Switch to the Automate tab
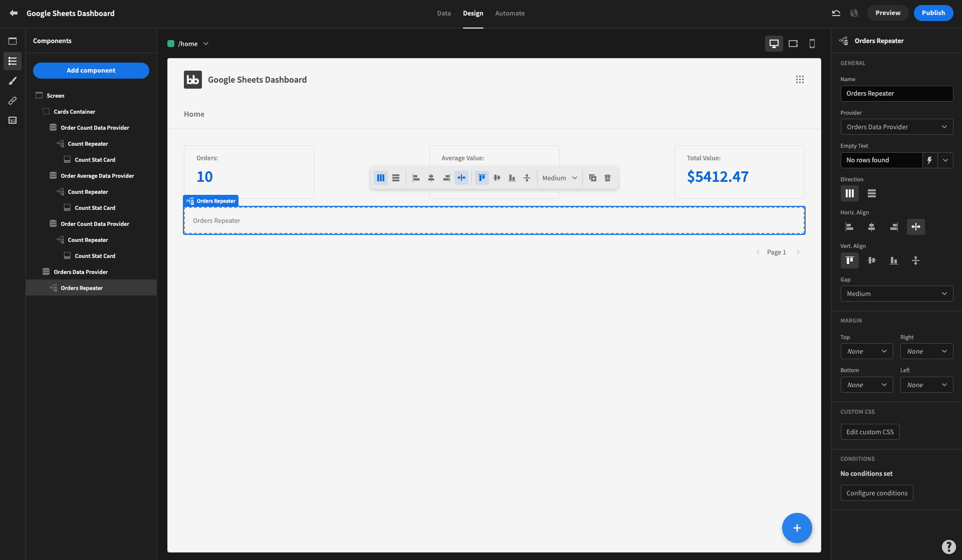Screen dimensions: 962x560 pyautogui.click(x=510, y=13)
